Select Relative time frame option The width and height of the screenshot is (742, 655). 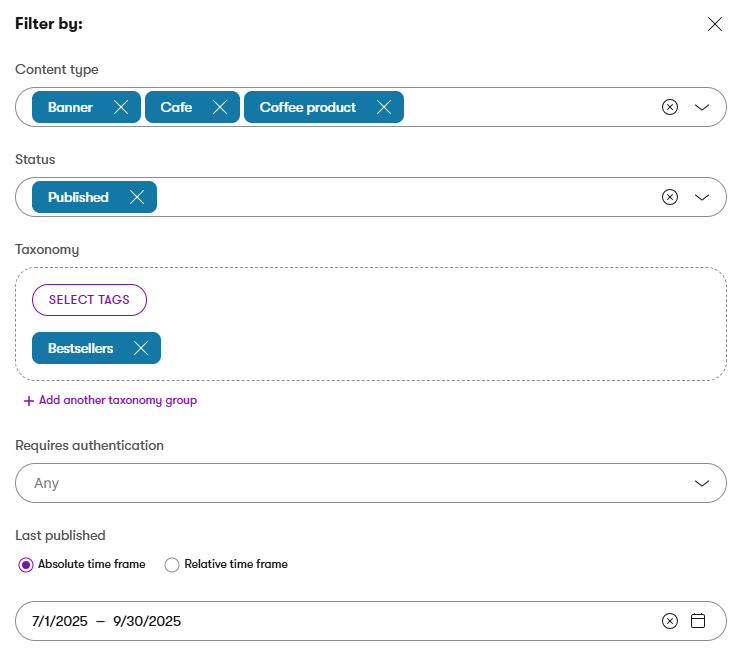coord(172,565)
